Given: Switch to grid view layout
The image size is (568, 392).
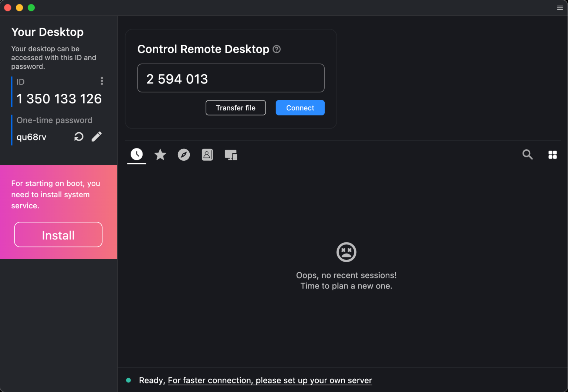Looking at the screenshot, I should [552, 155].
